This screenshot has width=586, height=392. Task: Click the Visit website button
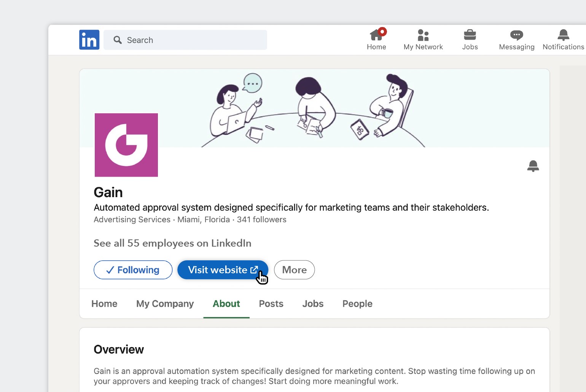pyautogui.click(x=222, y=270)
